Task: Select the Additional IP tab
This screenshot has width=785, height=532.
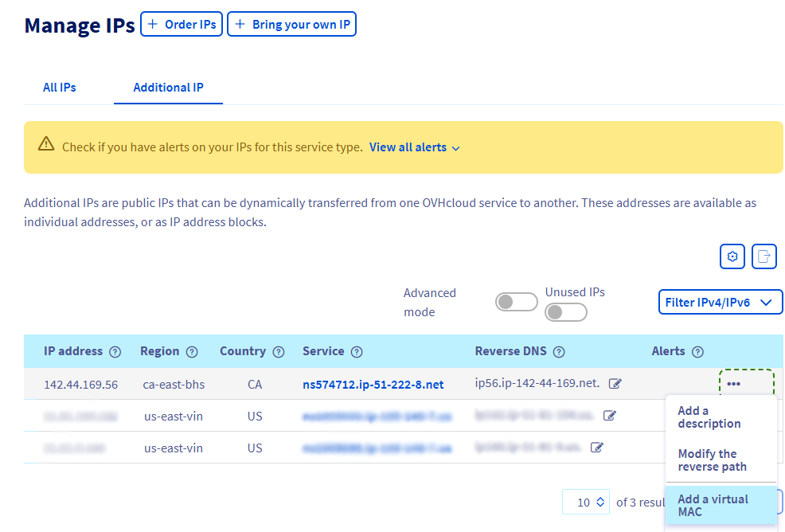Action: tap(168, 87)
